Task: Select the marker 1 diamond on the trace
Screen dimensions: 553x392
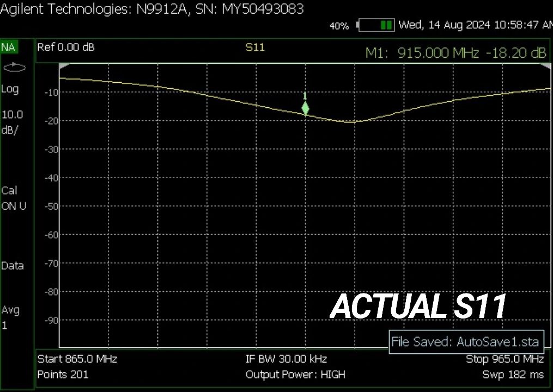Action: point(305,108)
